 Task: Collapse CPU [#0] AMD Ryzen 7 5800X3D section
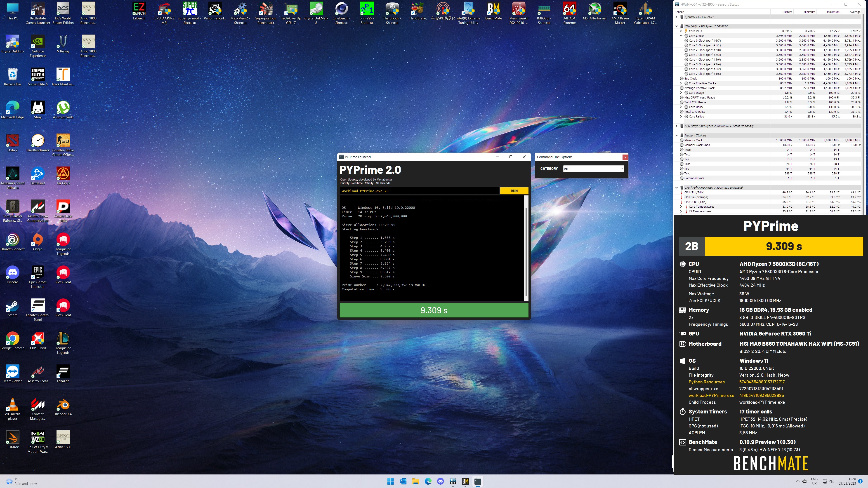676,26
